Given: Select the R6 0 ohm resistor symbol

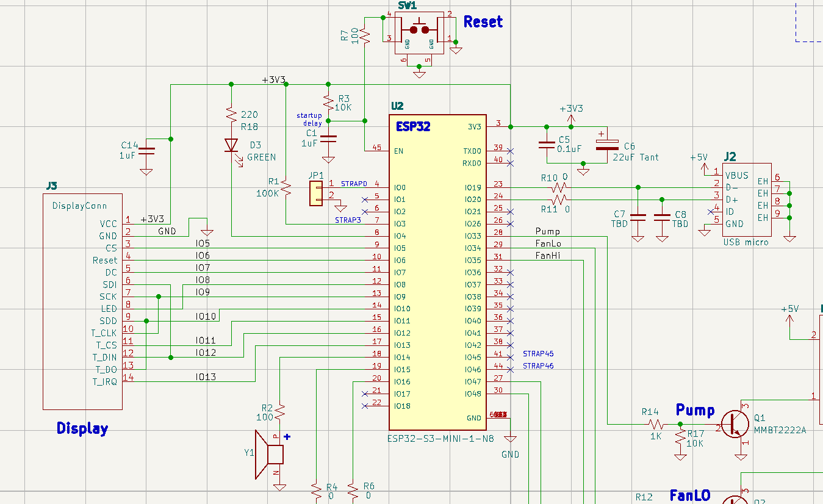Looking at the screenshot, I should pyautogui.click(x=353, y=492).
